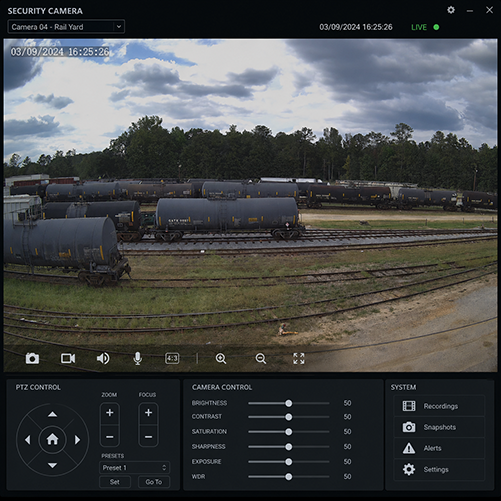This screenshot has height=501, width=501.
Task: Expand the Preset 1 selector
Action: (x=135, y=468)
